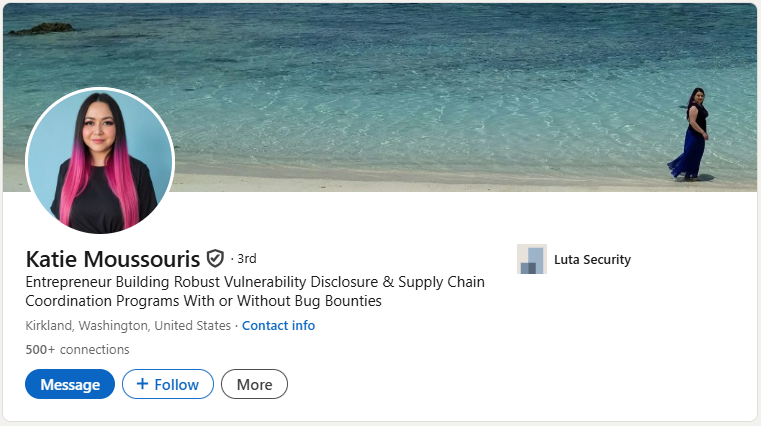Click the Luta Security company name

[592, 259]
